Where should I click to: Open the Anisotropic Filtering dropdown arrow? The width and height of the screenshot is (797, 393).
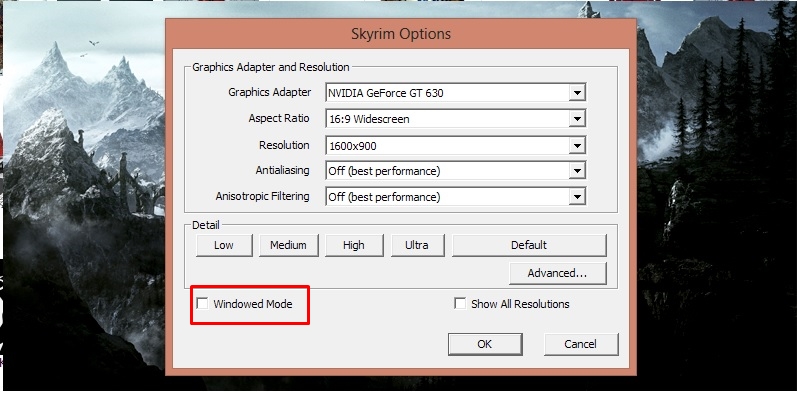576,197
